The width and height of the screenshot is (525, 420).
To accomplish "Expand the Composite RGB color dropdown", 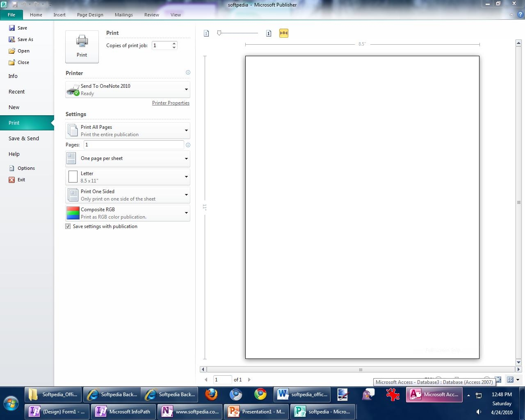I will click(x=186, y=213).
